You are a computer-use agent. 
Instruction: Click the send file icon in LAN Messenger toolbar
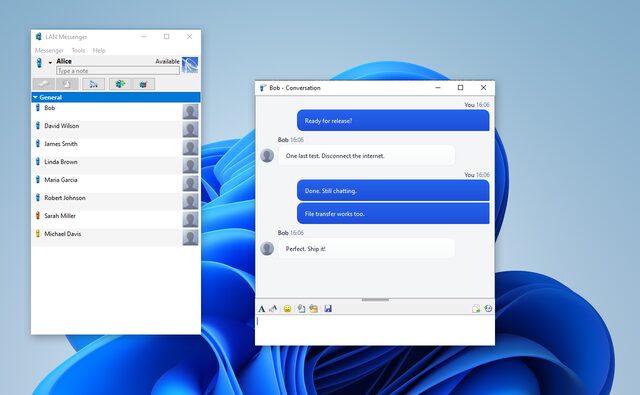[67, 84]
